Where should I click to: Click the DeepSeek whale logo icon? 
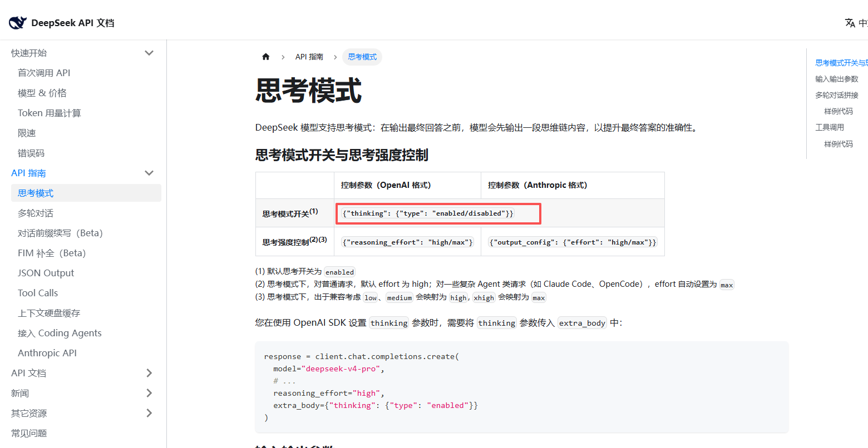pos(17,23)
